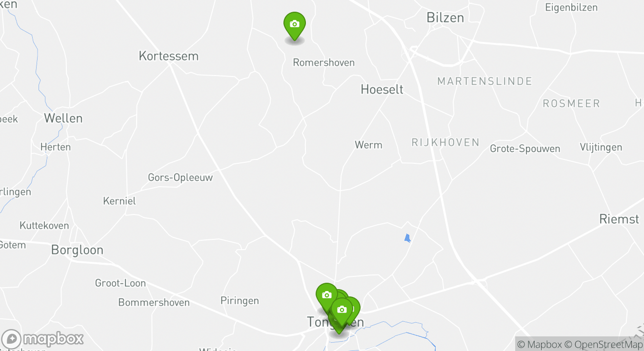Select the blue lake marker west of Riemst

click(407, 238)
